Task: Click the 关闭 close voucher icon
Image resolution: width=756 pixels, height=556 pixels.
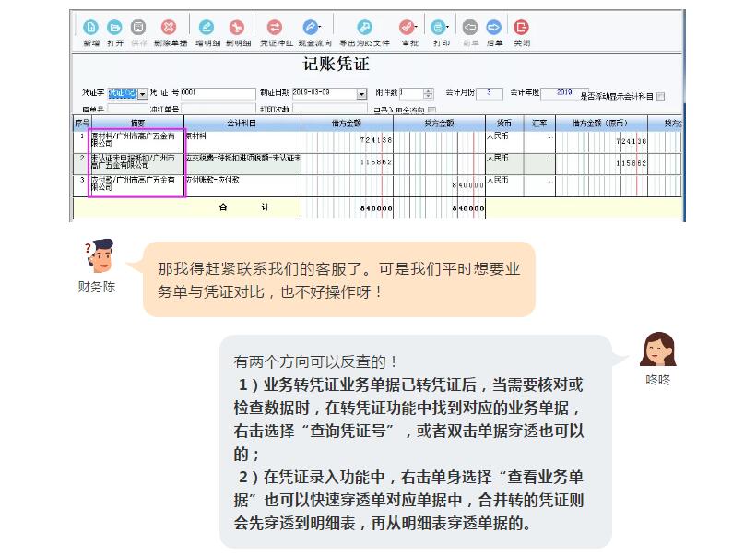Action: click(x=522, y=28)
